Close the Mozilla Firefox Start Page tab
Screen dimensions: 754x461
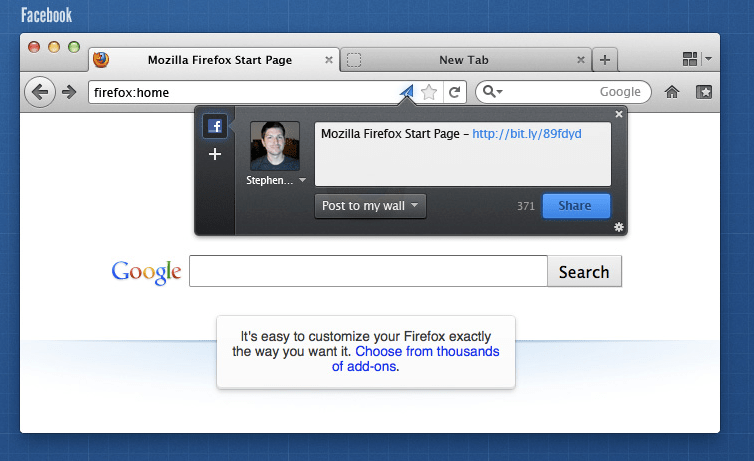click(x=329, y=60)
